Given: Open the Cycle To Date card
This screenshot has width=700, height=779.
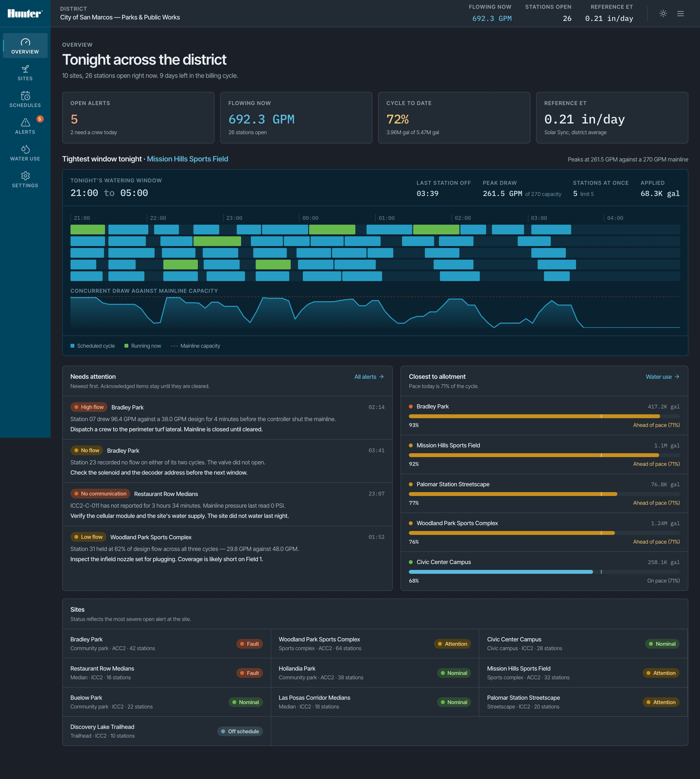Looking at the screenshot, I should (x=454, y=118).
